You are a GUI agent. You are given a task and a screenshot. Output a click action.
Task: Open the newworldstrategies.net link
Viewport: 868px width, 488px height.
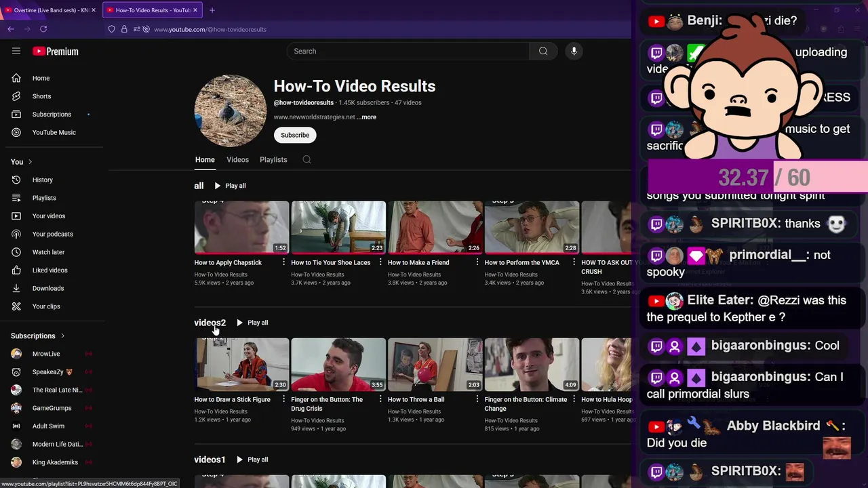314,117
